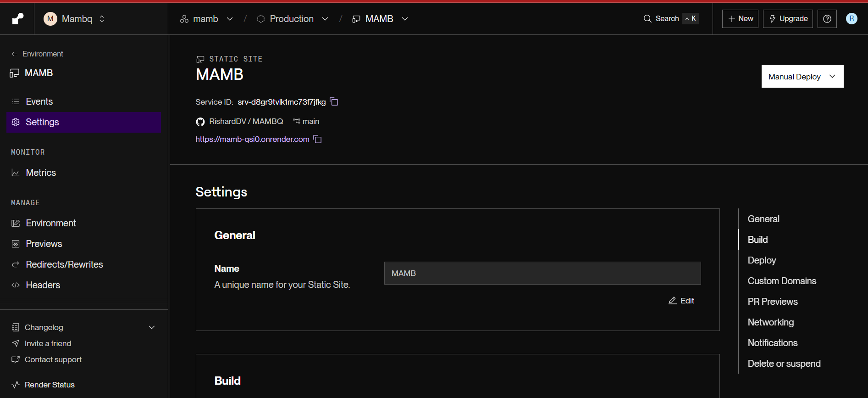This screenshot has height=398, width=868.
Task: Click the Production environment icon
Action: point(261,19)
